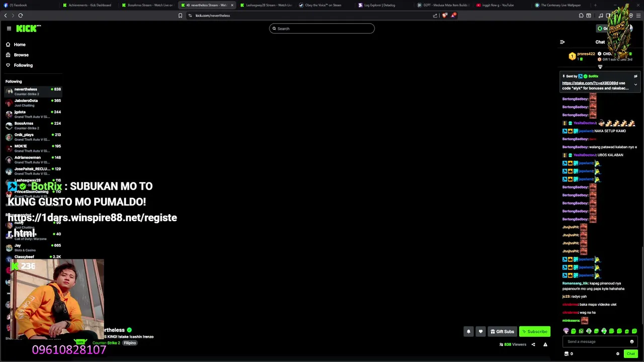Click the share icon next to Viewers
644x362 pixels.
coord(533,344)
